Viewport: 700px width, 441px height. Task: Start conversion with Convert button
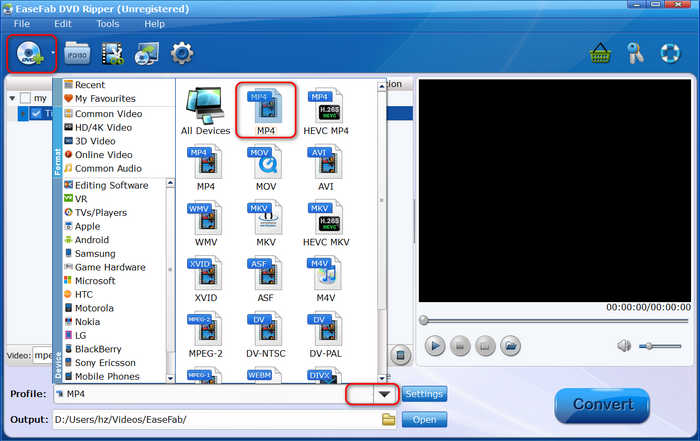(602, 405)
